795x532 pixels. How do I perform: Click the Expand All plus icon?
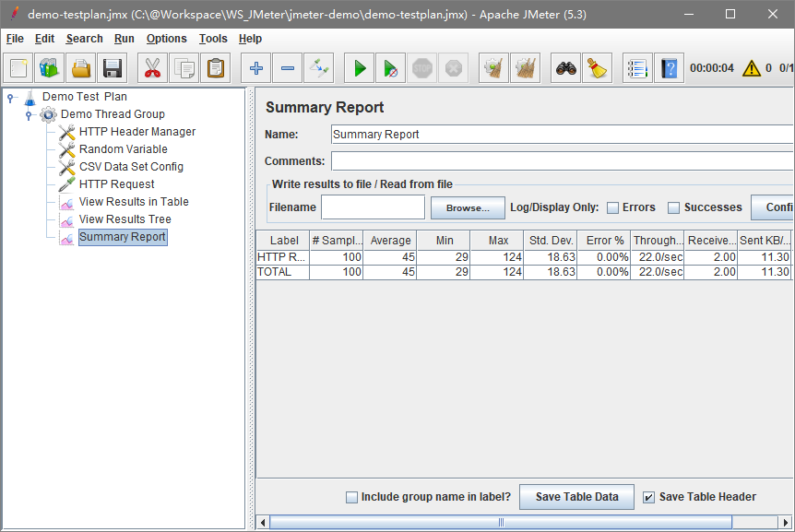point(256,68)
